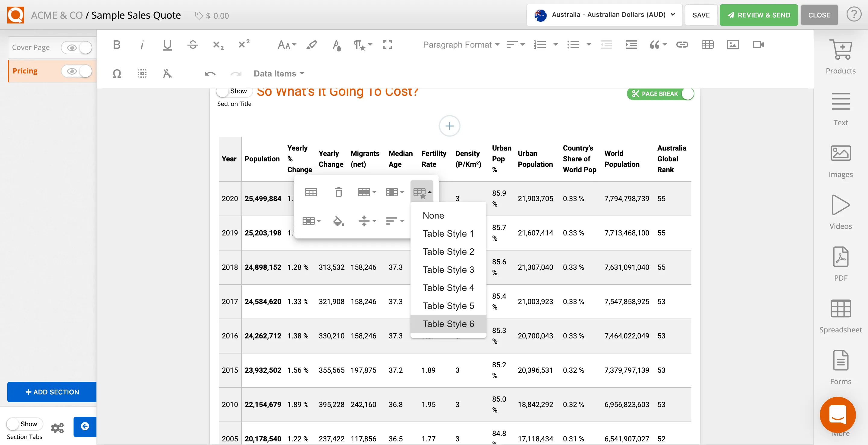Delete the table using the trash icon
The height and width of the screenshot is (445, 868).
click(x=339, y=192)
